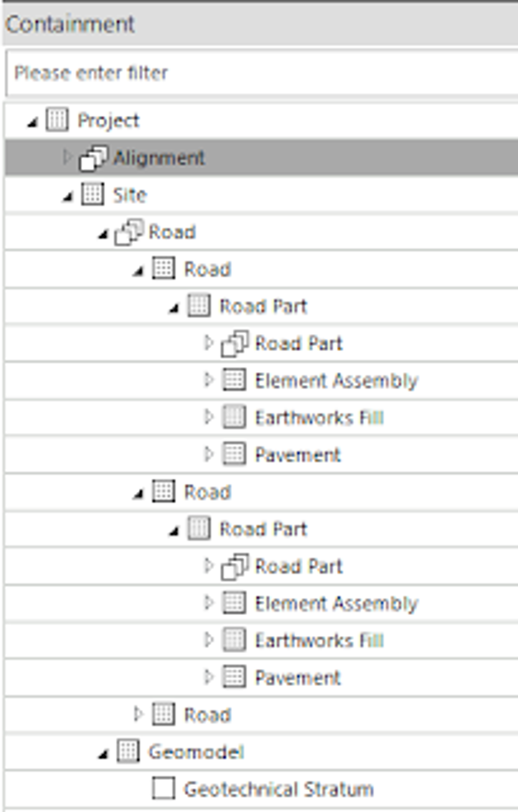This screenshot has height=812, width=518.
Task: Click the Site node icon
Action: point(92,194)
